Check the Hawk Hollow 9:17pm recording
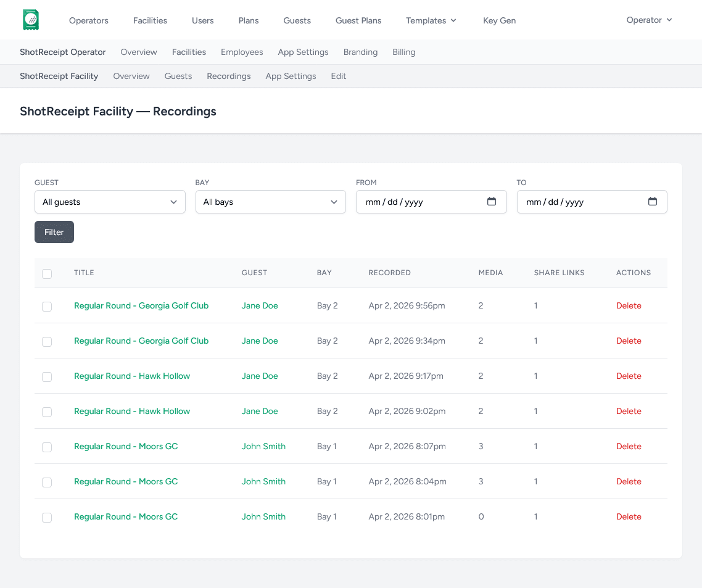The image size is (702, 588). point(47,376)
